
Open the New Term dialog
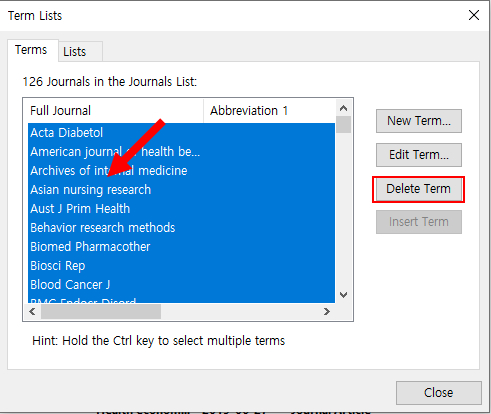[419, 121]
